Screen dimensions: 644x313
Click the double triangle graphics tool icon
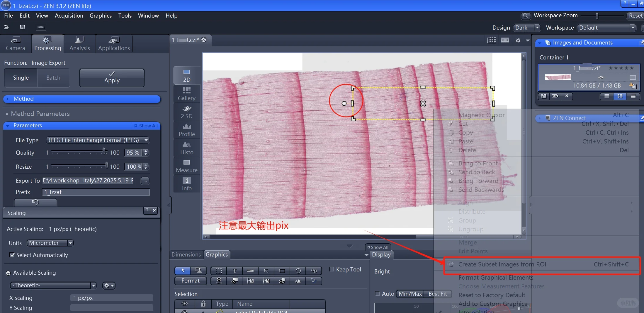pos(298,281)
